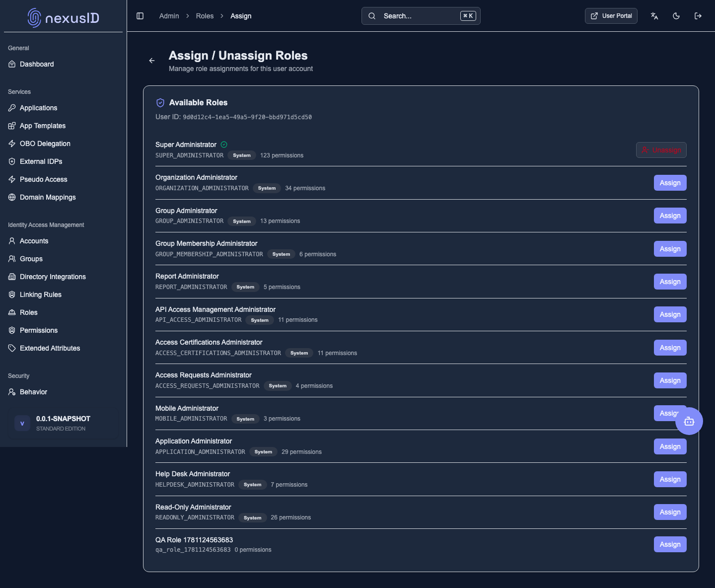This screenshot has height=588, width=715.
Task: Click the Groups users icon
Action: click(x=12, y=259)
